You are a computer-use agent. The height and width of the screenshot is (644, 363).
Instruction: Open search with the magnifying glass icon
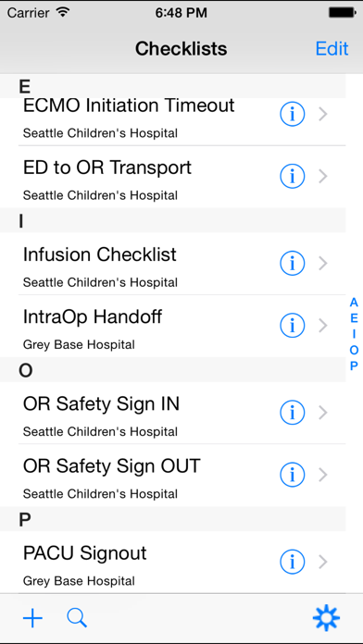[x=77, y=618]
